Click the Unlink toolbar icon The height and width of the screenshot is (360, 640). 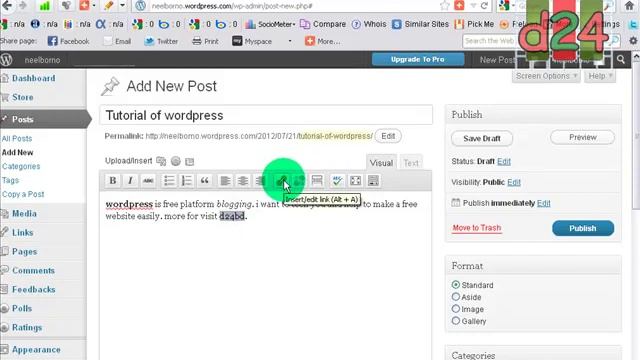point(299,181)
